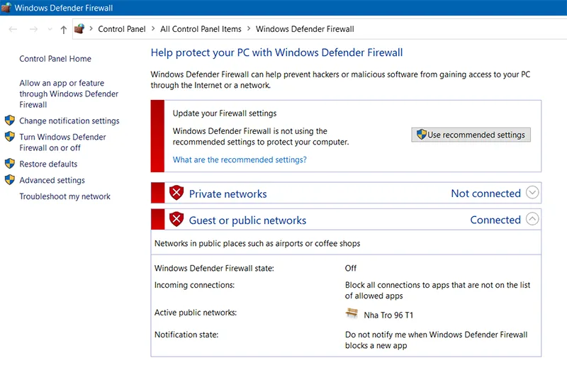This screenshot has width=567, height=392.
Task: Open the recent locations dropdown arrow
Action: (50, 29)
